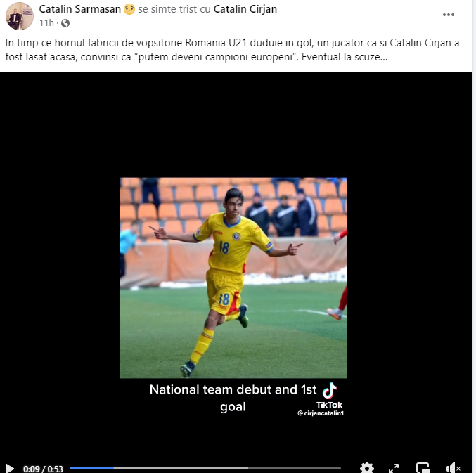This screenshot has width=476, height=473.
Task: Click the sad feeling emoji
Action: pos(129,9)
